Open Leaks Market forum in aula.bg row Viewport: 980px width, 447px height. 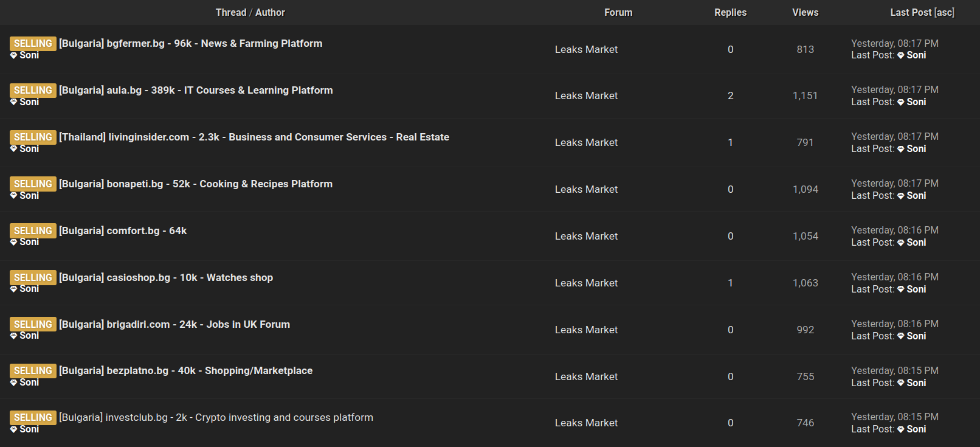point(586,95)
